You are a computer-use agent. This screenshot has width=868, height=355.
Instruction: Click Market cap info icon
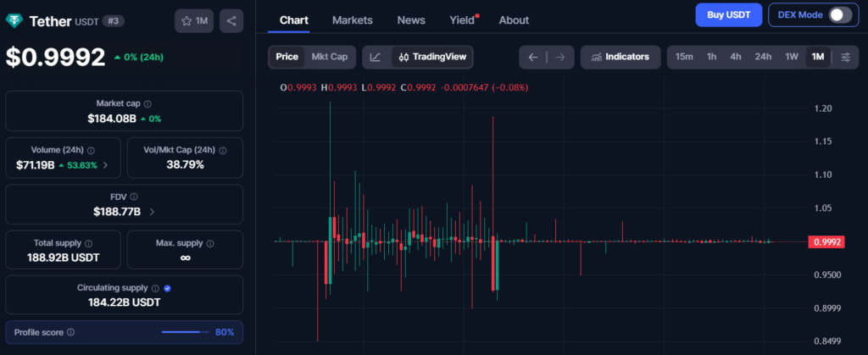[x=147, y=103]
